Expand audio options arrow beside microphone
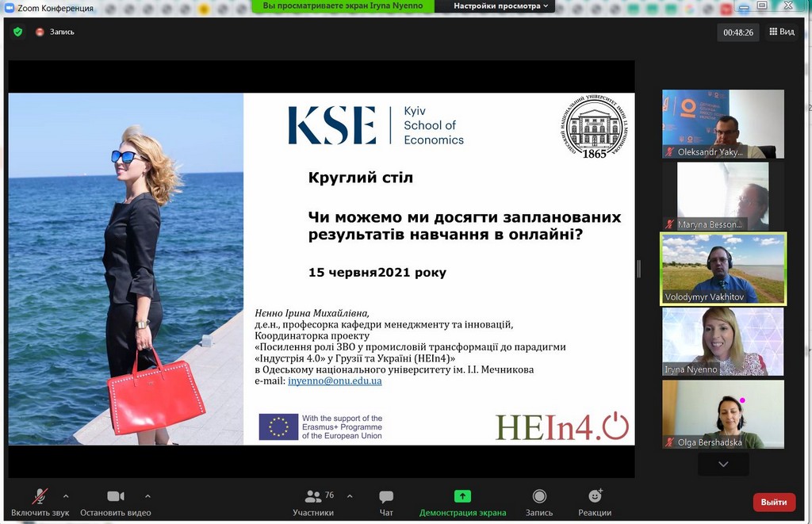The height and width of the screenshot is (524, 812). [x=66, y=496]
